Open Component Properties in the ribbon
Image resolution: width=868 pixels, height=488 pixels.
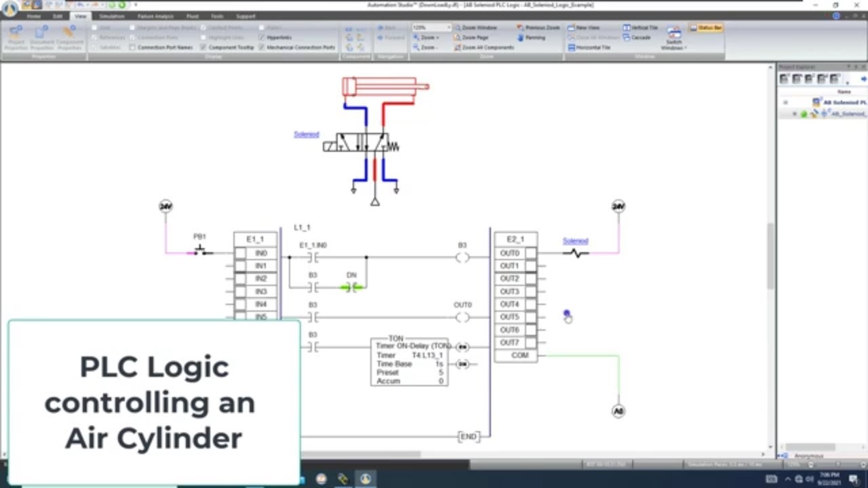pyautogui.click(x=69, y=38)
